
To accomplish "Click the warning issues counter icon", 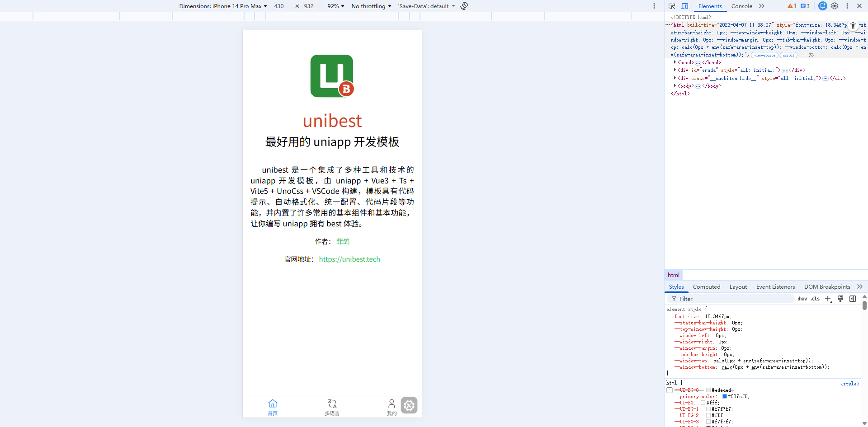I will pyautogui.click(x=792, y=6).
